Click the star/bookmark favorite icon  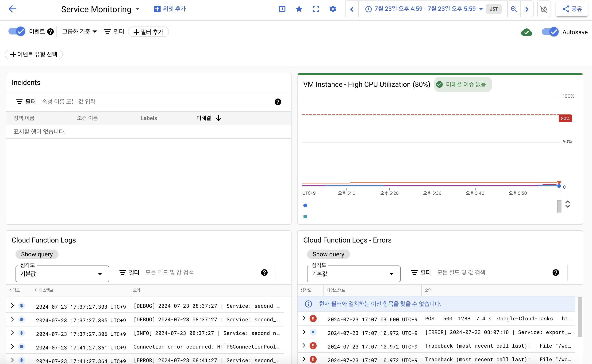click(299, 9)
